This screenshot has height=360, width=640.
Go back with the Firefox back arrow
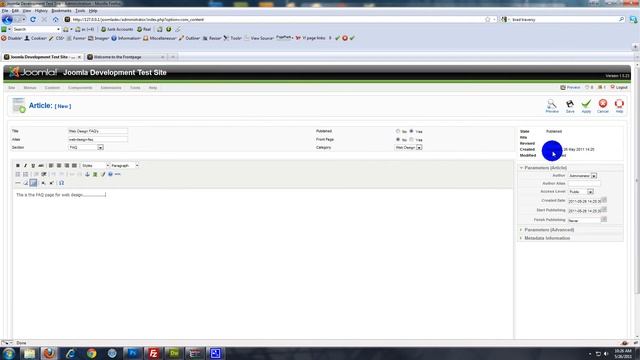point(7,19)
